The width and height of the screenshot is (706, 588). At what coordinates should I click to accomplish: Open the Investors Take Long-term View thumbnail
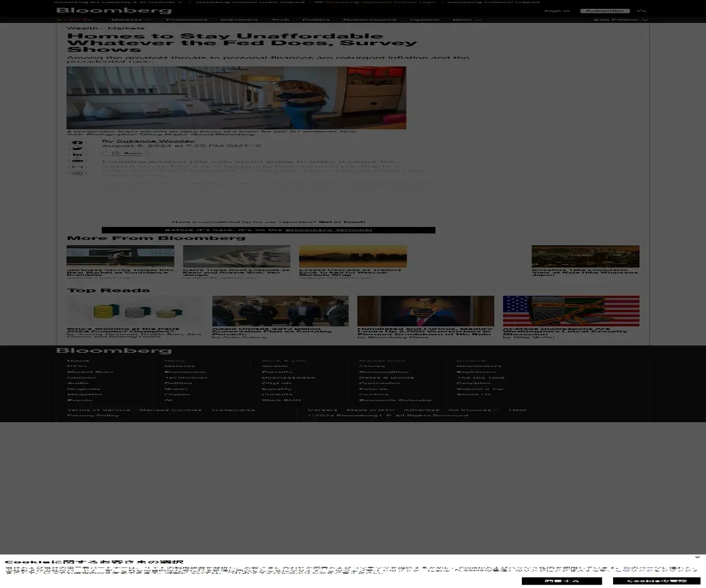(585, 256)
